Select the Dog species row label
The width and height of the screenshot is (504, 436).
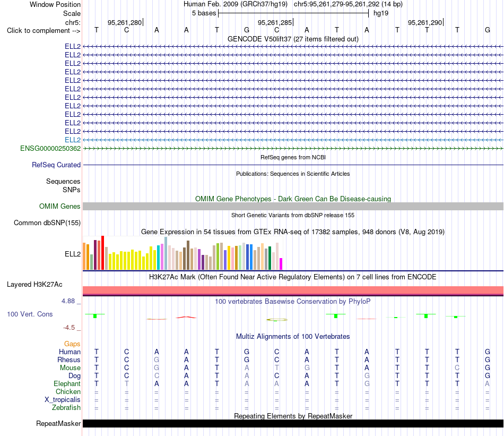tap(74, 376)
